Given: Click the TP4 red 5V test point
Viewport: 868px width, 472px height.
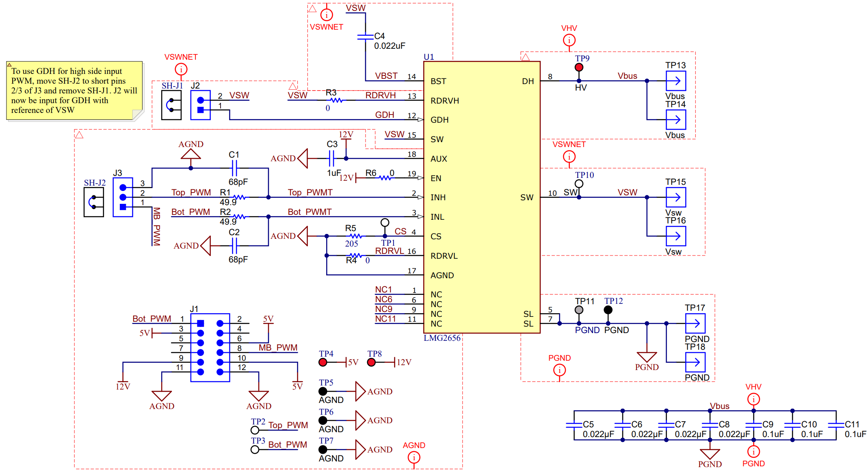Looking at the screenshot, I should [323, 362].
